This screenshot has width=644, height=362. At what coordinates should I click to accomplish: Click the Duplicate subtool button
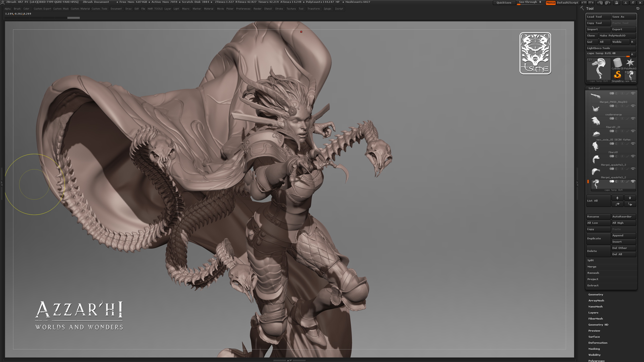pos(598,239)
